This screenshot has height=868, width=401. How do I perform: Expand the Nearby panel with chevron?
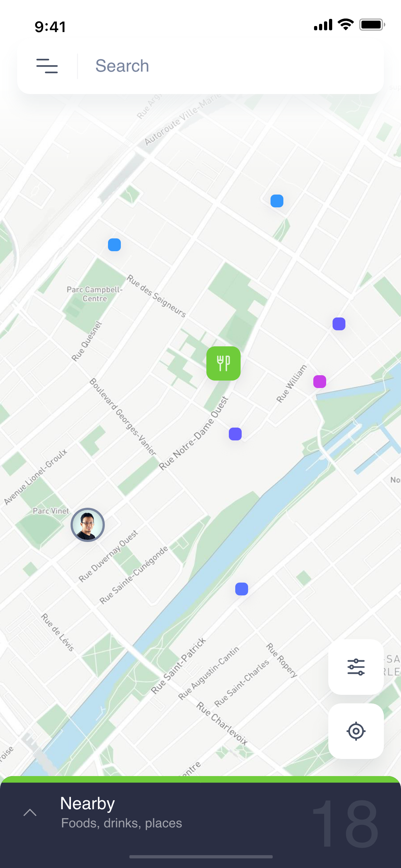coord(30,812)
